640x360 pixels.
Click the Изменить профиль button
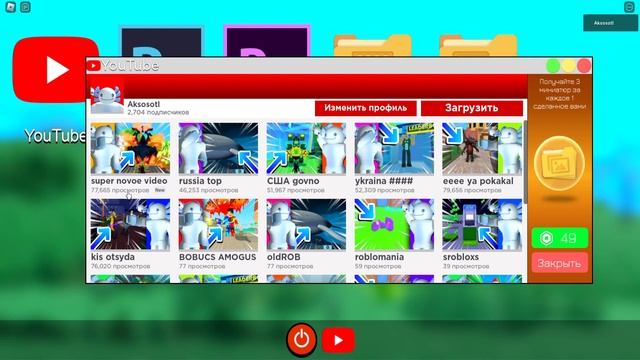click(x=366, y=108)
